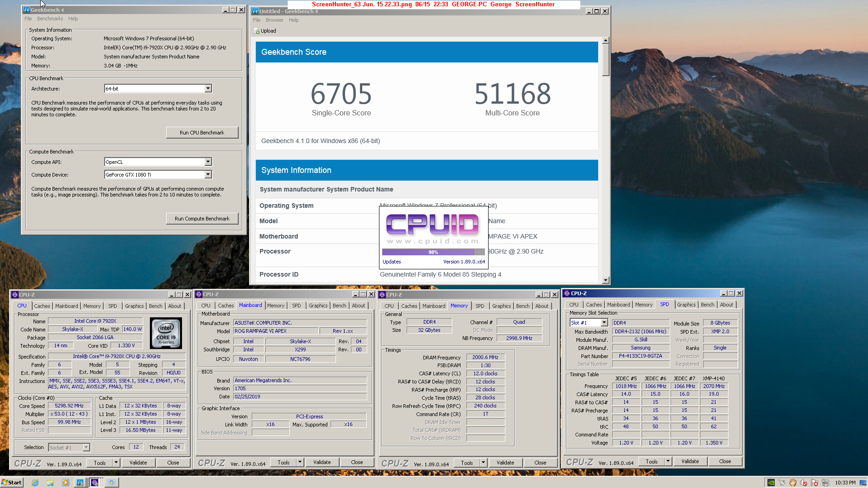Click the ScreenHunter hand icon in system tray
This screenshot has height=488, width=868.
tap(793, 483)
